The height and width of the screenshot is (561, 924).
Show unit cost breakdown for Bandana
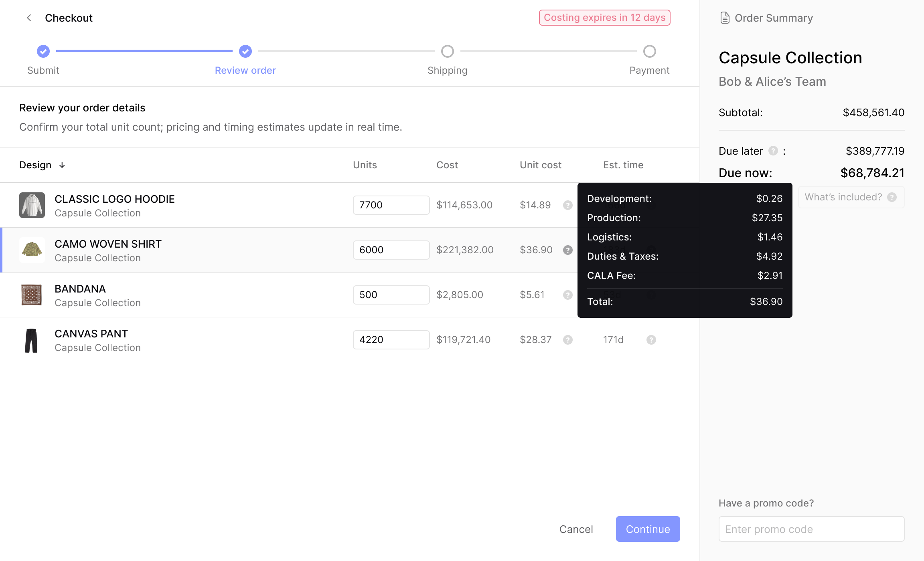567,295
